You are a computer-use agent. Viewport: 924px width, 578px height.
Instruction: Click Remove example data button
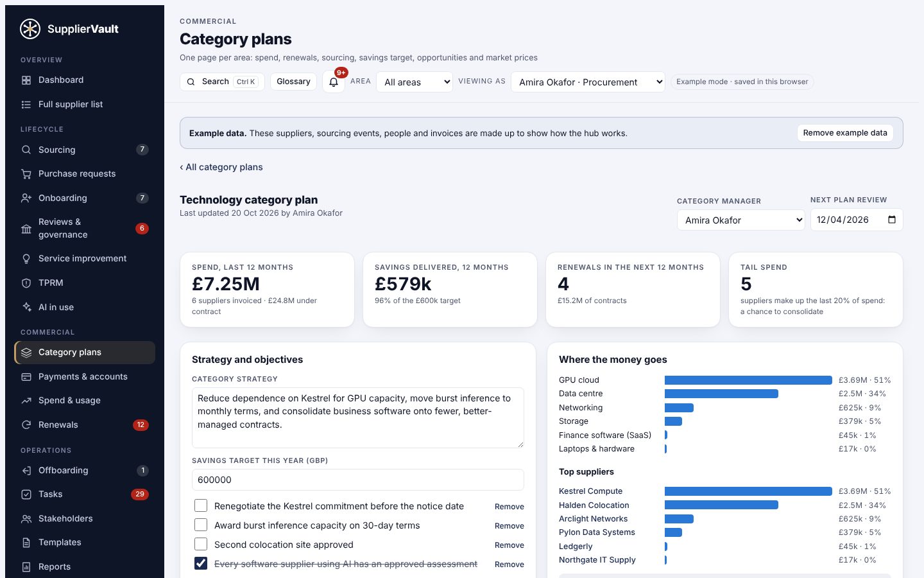(x=845, y=133)
